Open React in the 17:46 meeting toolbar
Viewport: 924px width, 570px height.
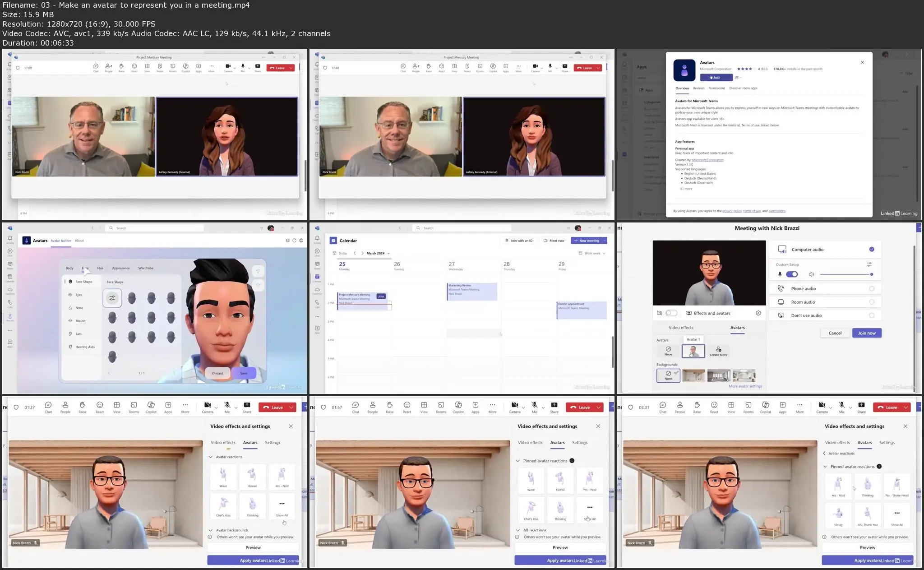tap(441, 68)
